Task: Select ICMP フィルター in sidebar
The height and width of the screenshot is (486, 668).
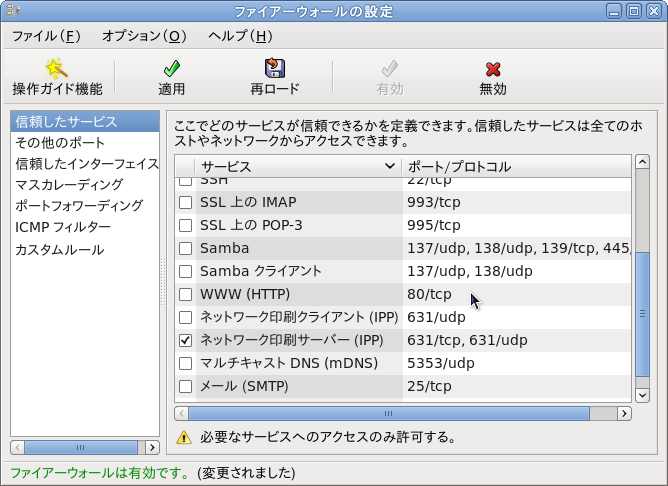Action: [63, 227]
